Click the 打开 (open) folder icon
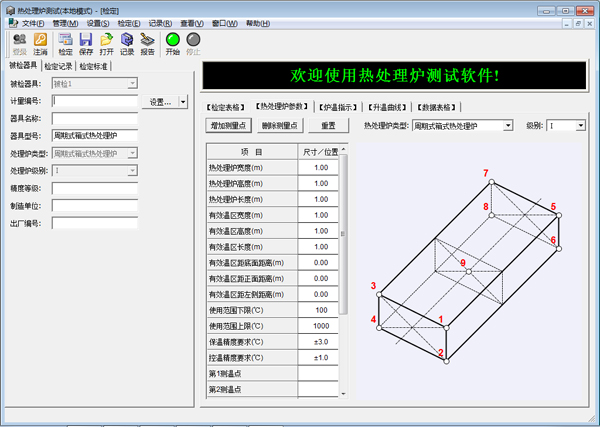Viewport: 600px width, 427px height. click(106, 42)
